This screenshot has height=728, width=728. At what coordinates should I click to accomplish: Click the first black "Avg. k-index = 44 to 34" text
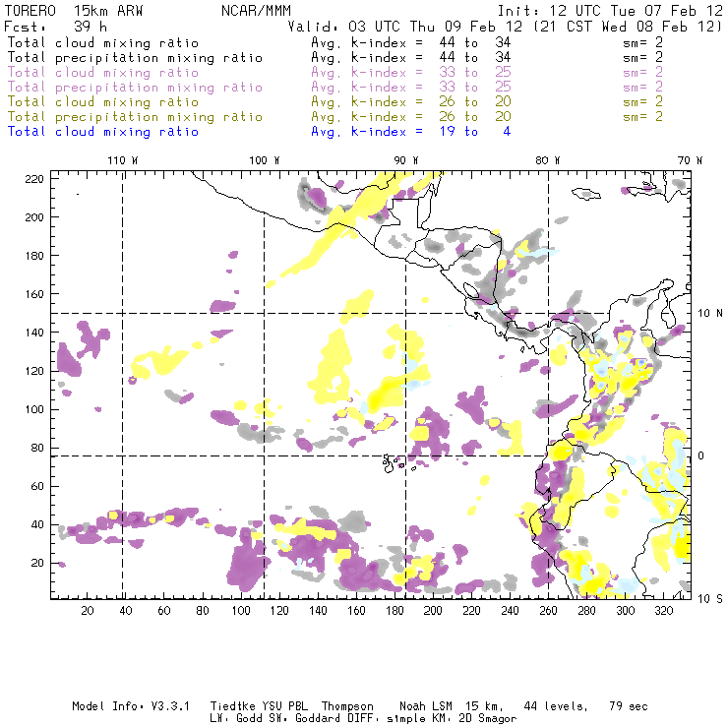[411, 43]
